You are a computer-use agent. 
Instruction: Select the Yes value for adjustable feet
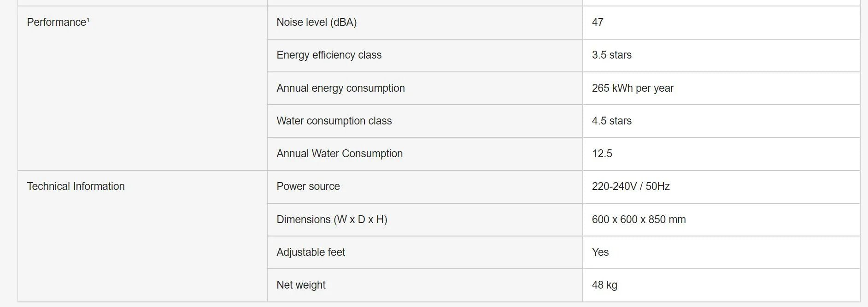600,252
